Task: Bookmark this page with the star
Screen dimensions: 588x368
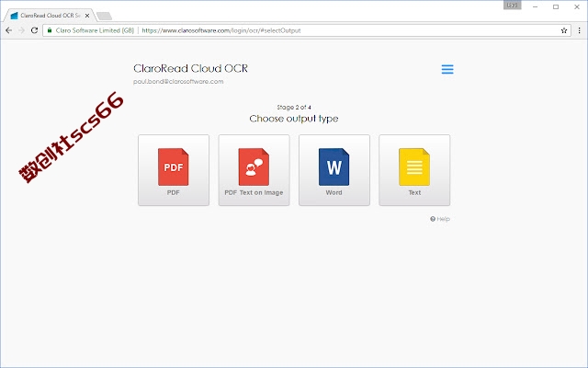Action: (x=563, y=30)
